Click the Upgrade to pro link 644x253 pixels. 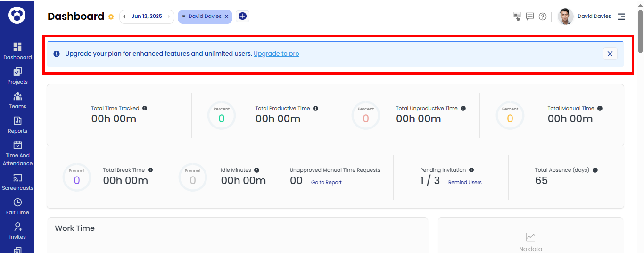click(276, 54)
